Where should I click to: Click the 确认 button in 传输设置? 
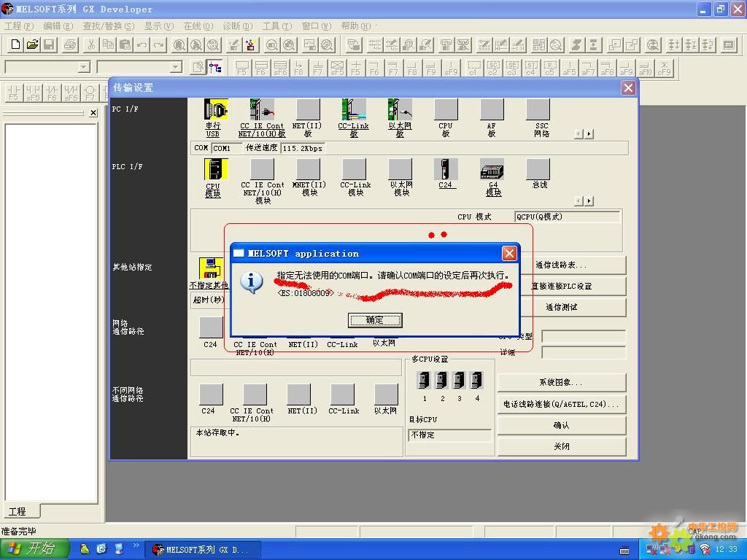point(562,425)
